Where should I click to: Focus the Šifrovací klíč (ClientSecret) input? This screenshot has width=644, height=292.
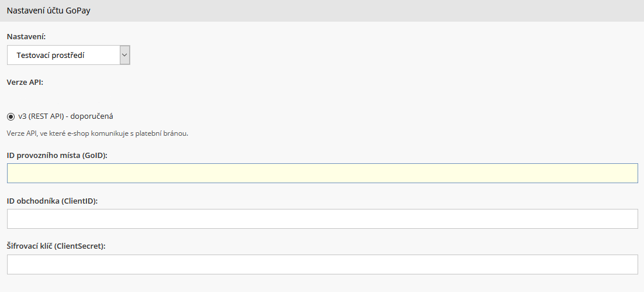click(x=322, y=264)
